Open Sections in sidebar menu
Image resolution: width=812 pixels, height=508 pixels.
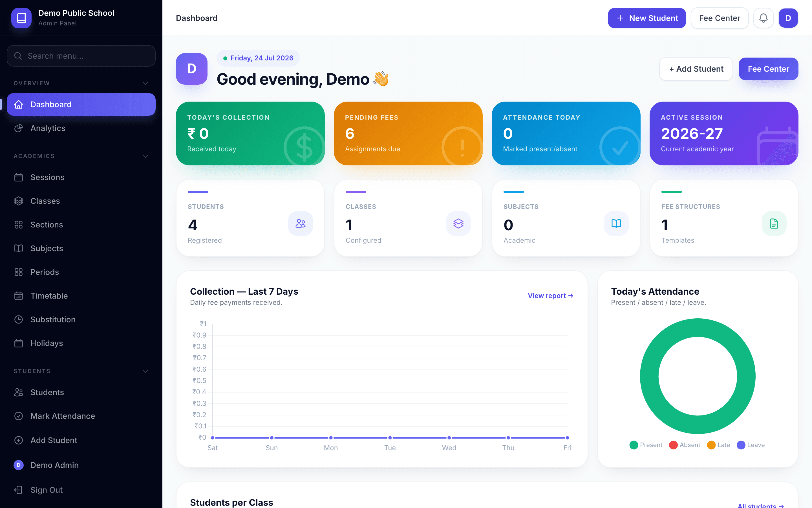[81, 225]
